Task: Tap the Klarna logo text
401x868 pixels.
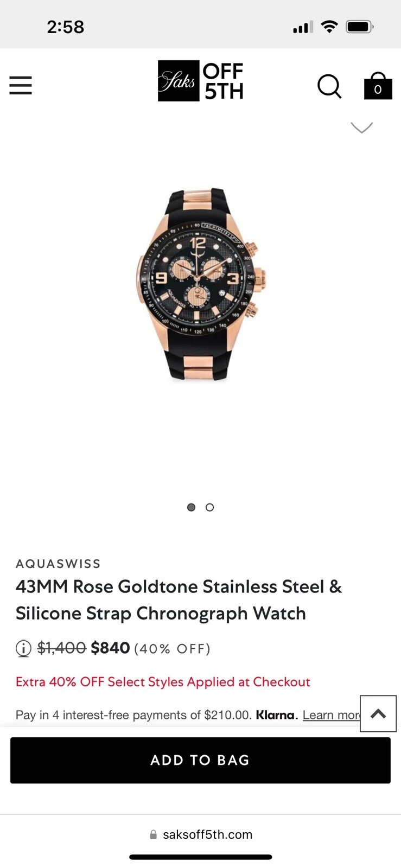Action: pyautogui.click(x=277, y=715)
